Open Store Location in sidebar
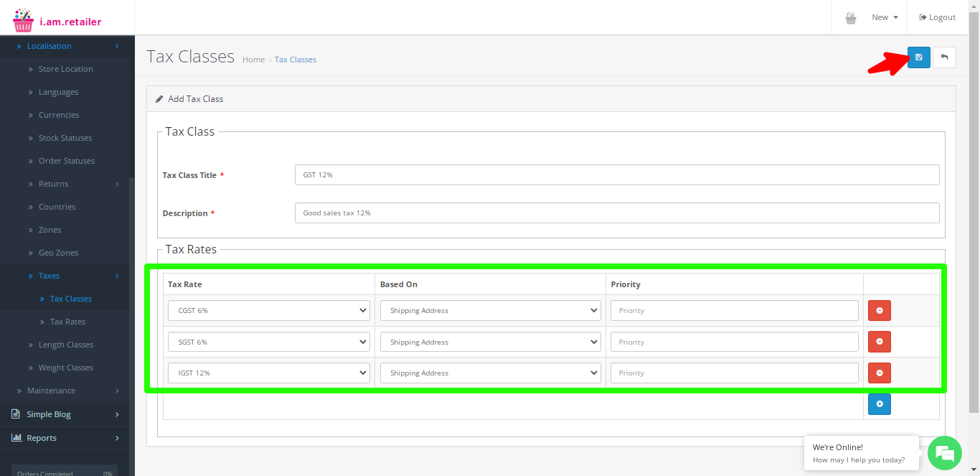Image resolution: width=980 pixels, height=476 pixels. point(65,69)
